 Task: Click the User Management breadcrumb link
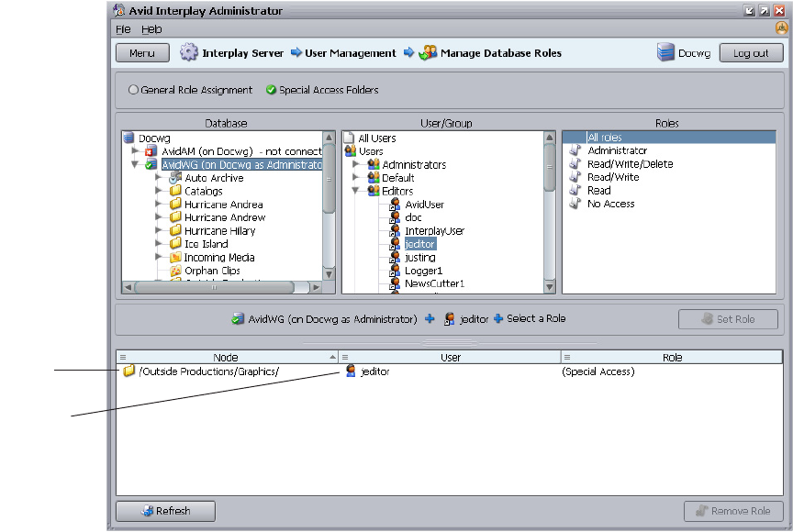pyautogui.click(x=351, y=53)
